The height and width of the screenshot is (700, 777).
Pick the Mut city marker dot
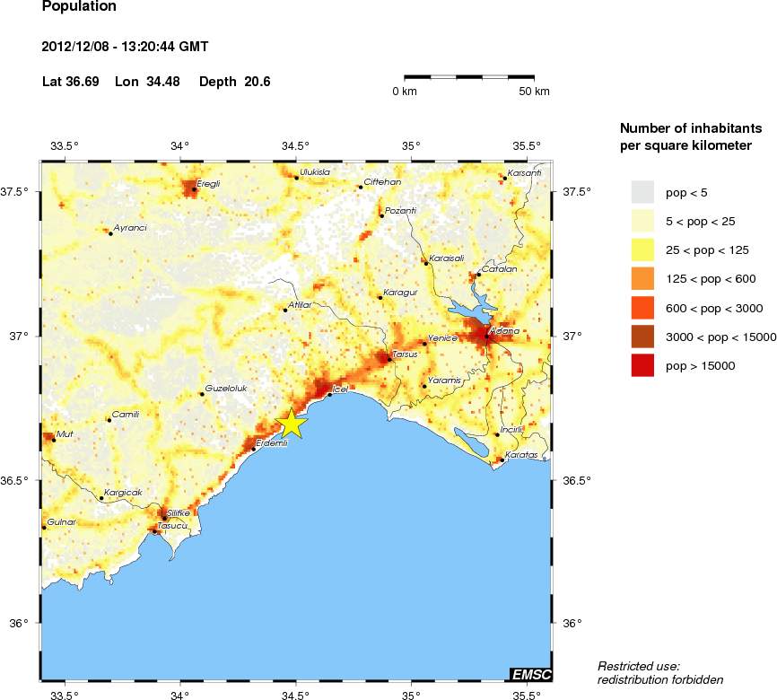[x=55, y=440]
